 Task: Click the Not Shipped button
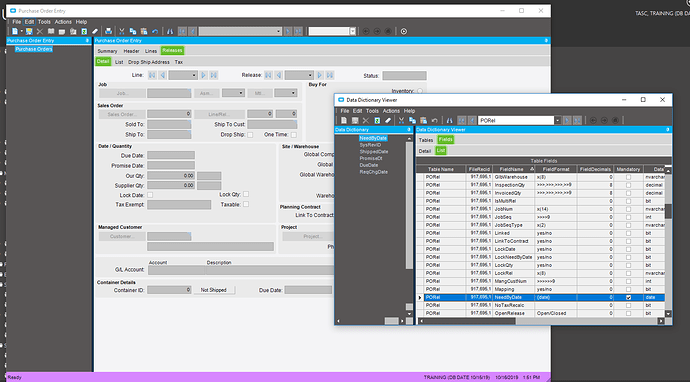pos(214,290)
